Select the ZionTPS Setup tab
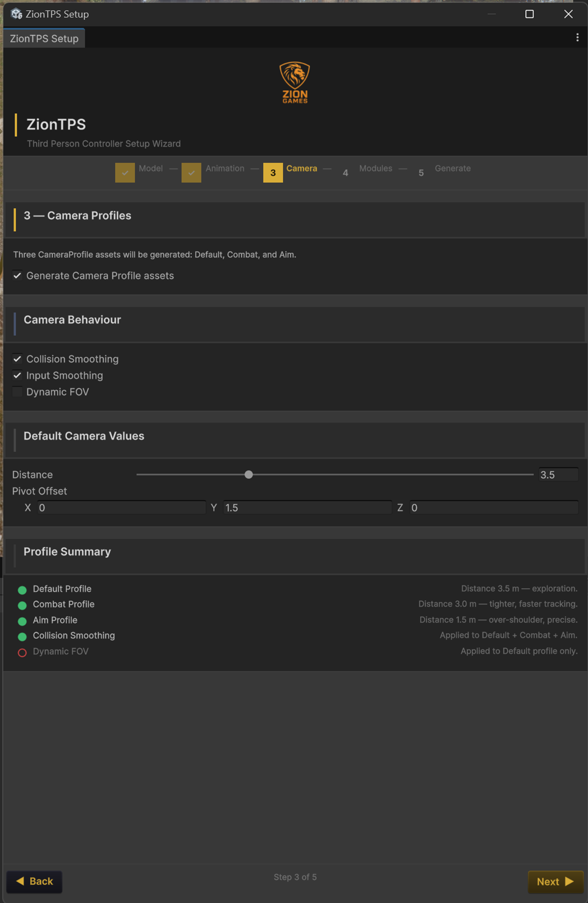This screenshot has width=588, height=903. coord(44,38)
